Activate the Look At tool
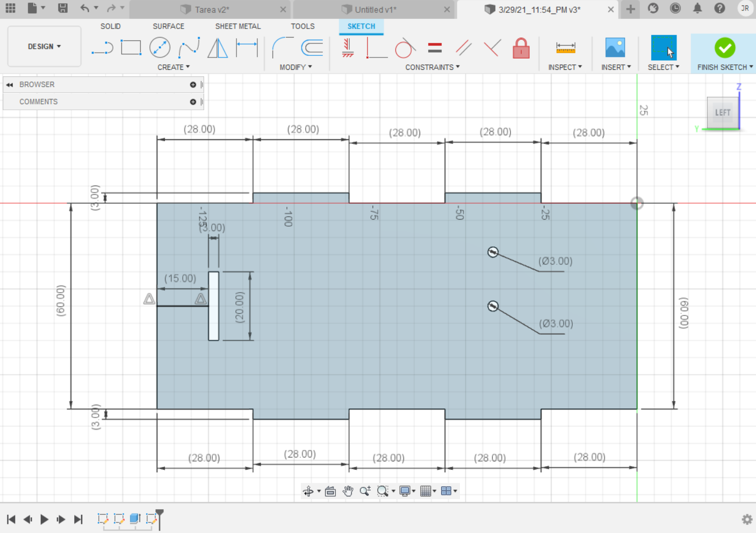 pyautogui.click(x=330, y=491)
